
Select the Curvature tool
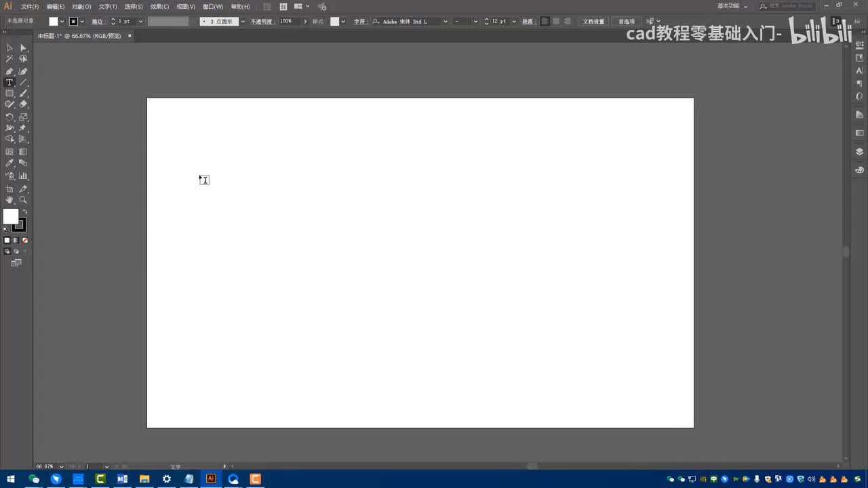pos(23,71)
